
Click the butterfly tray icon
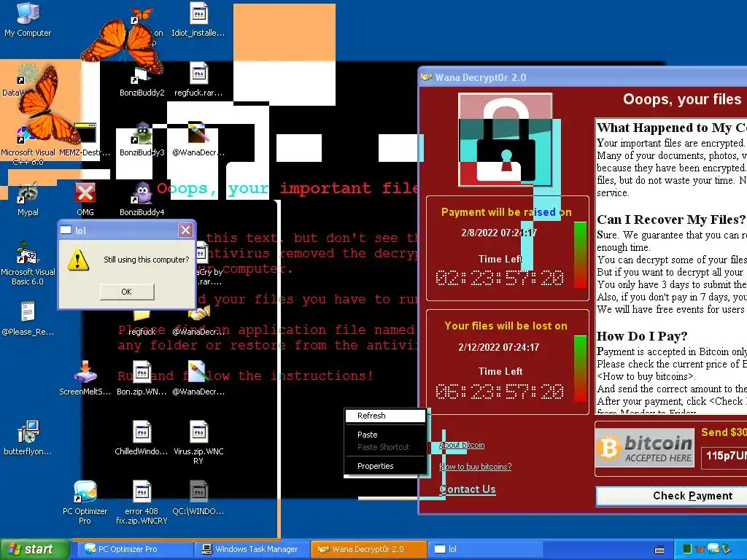pyautogui.click(x=700, y=549)
